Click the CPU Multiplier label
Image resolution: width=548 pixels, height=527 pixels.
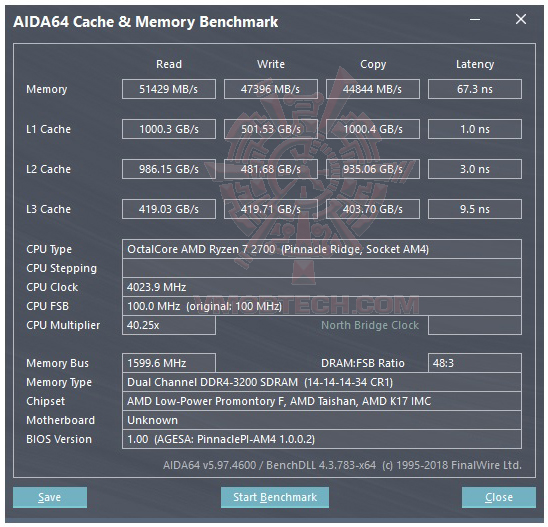coord(63,325)
